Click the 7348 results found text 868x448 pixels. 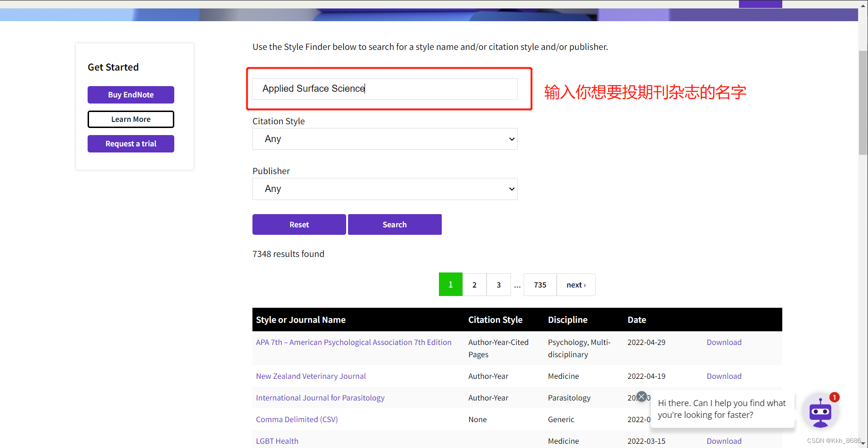288,254
